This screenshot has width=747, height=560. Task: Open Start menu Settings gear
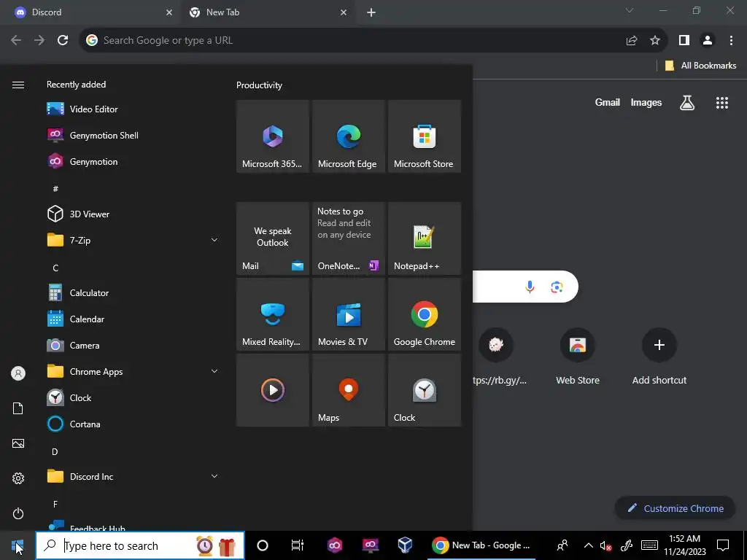18,478
